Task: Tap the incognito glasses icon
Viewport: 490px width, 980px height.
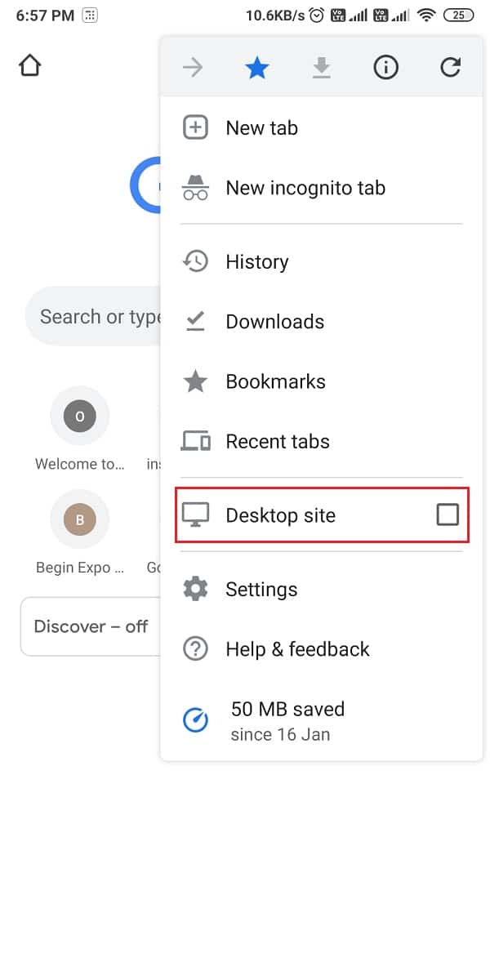Action: point(195,187)
